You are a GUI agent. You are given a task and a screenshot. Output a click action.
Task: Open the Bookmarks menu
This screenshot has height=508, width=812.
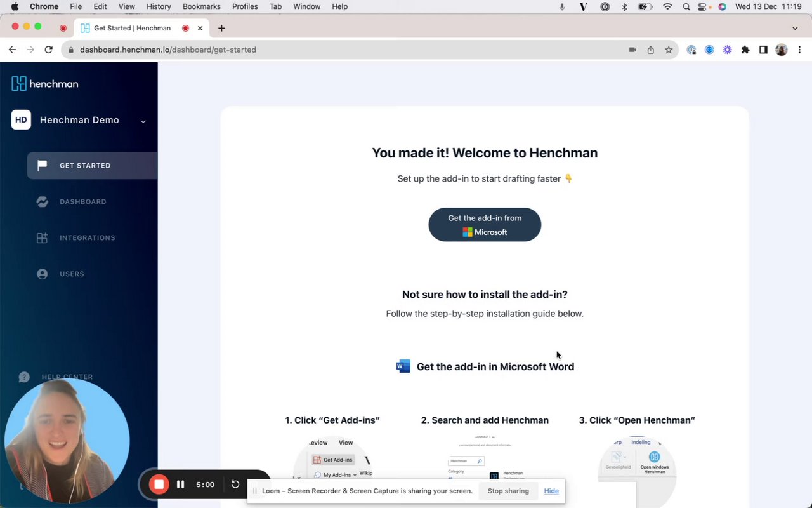202,6
